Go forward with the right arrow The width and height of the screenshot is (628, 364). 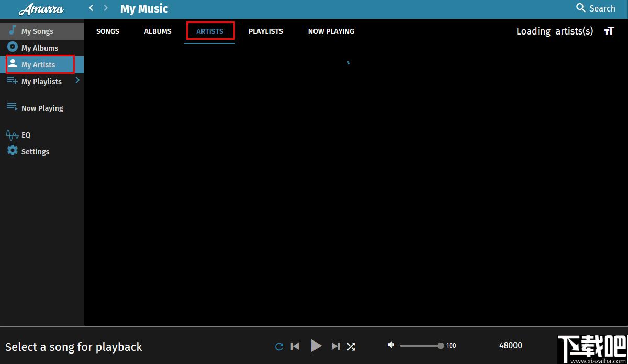(x=106, y=8)
